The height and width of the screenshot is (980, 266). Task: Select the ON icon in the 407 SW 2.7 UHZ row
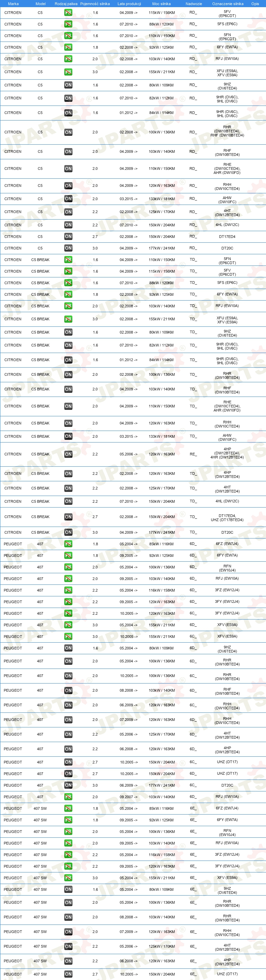click(68, 974)
